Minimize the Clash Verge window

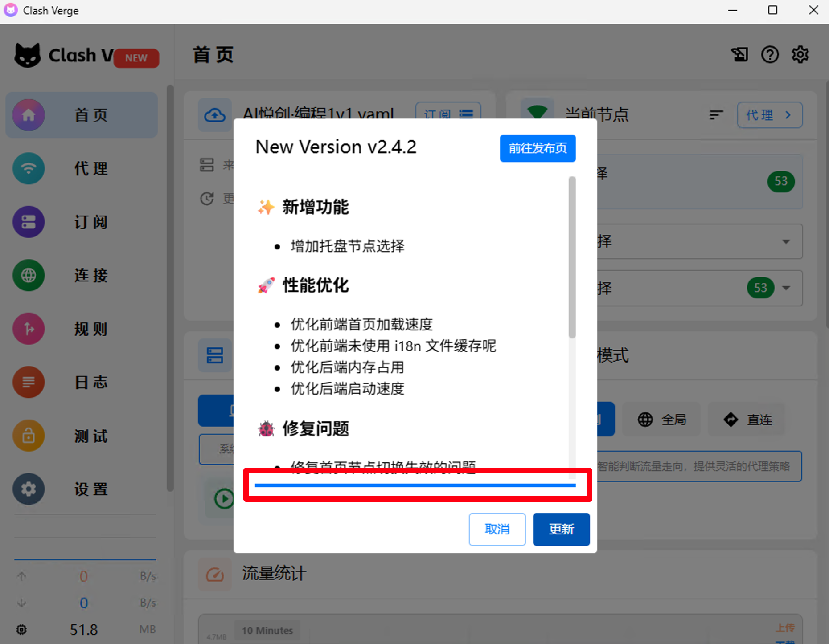(733, 10)
